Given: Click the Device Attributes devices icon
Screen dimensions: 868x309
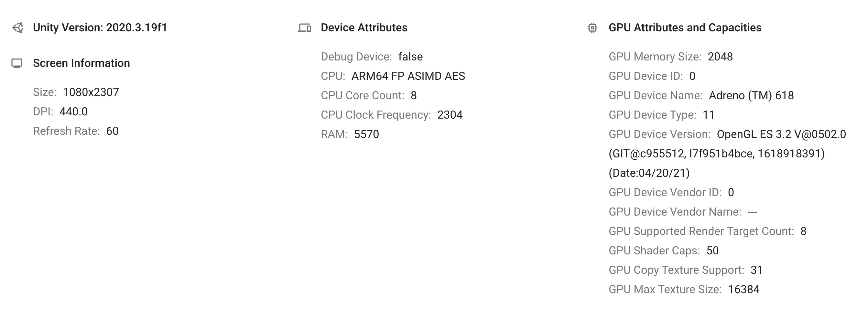Looking at the screenshot, I should 305,27.
